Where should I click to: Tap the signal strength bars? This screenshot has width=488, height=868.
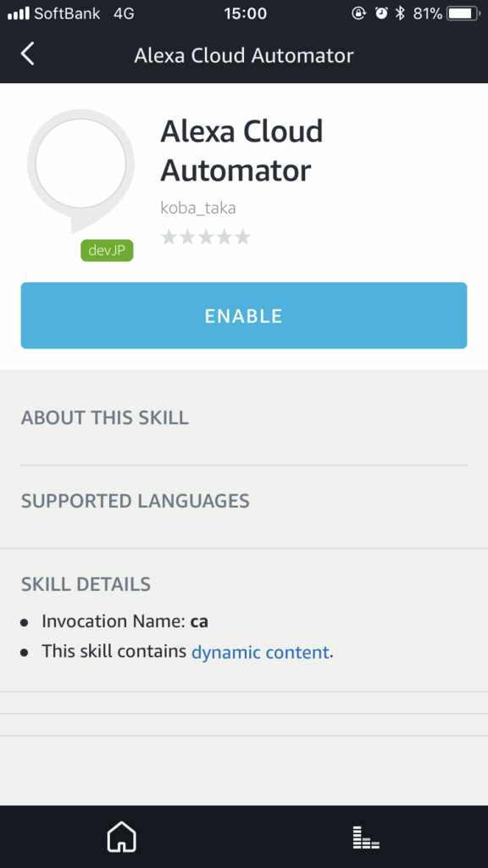point(19,14)
